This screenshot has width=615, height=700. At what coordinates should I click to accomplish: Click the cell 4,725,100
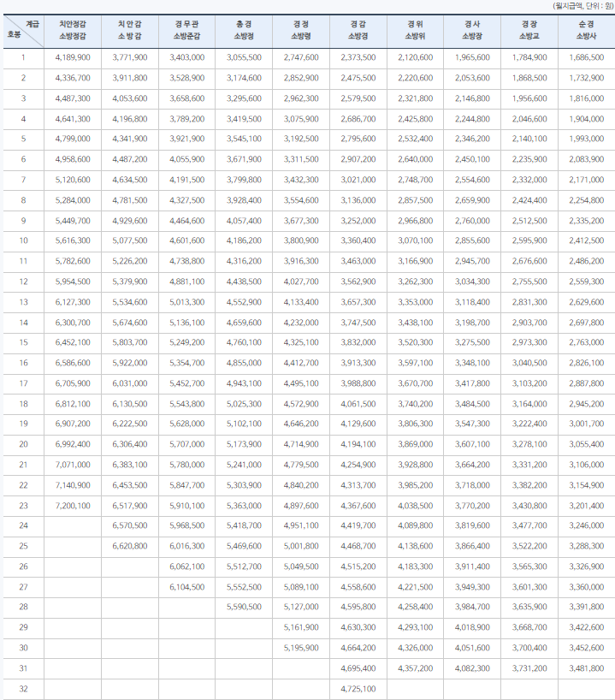(358, 689)
